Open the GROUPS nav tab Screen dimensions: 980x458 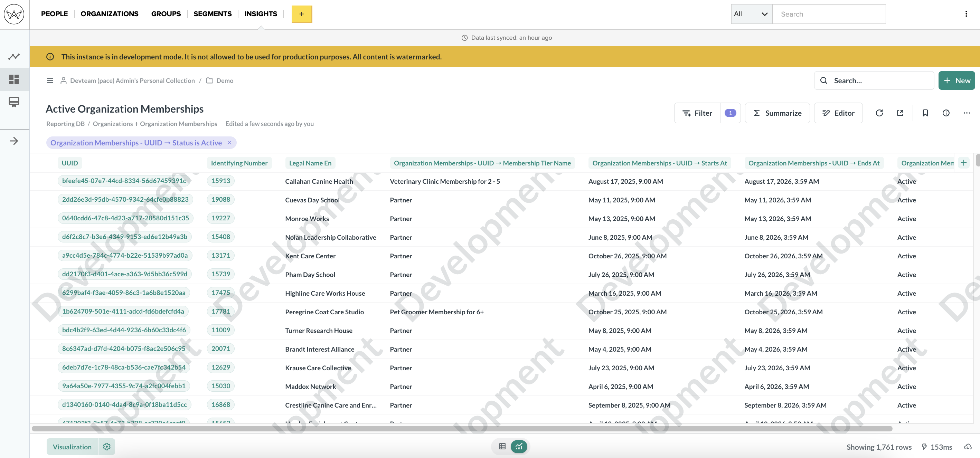(166, 14)
